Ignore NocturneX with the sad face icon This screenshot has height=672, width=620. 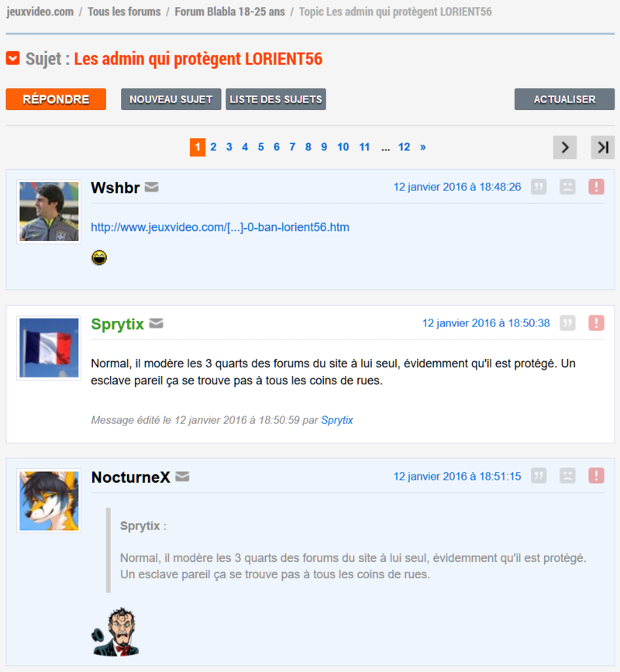(x=567, y=476)
